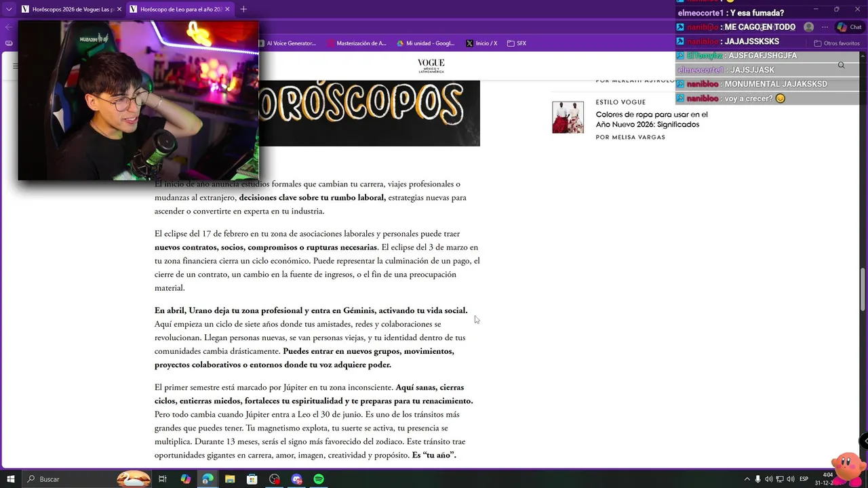Open the Inicio / X bookmark
868x488 pixels.
(x=481, y=43)
